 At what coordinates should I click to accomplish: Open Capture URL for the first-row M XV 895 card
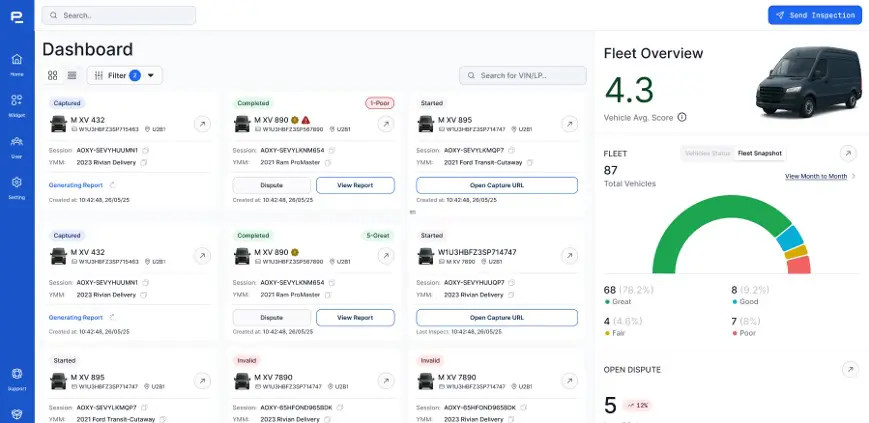click(x=497, y=185)
